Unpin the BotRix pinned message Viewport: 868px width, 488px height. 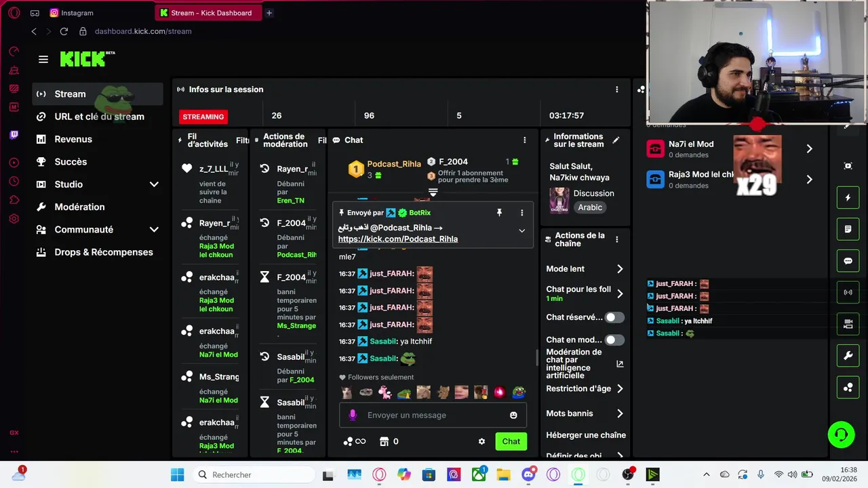499,213
